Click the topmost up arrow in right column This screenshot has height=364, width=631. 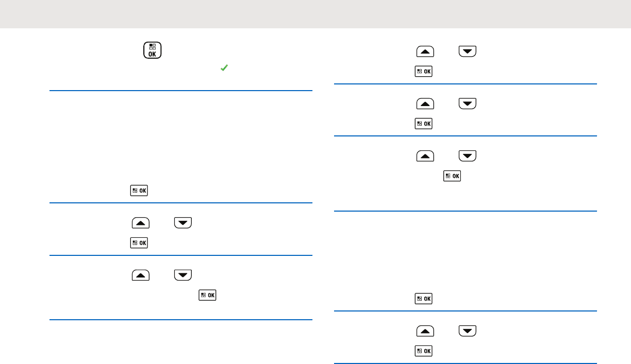[425, 51]
